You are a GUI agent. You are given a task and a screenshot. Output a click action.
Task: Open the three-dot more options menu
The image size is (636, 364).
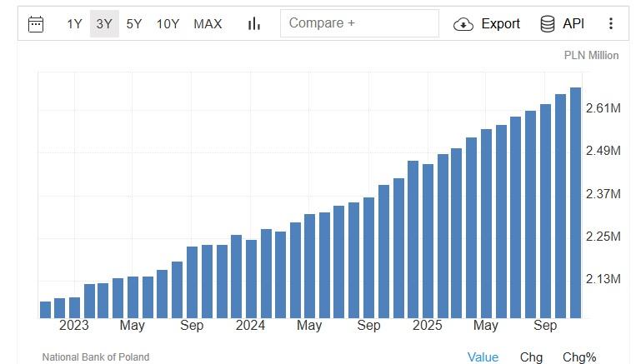click(x=611, y=23)
